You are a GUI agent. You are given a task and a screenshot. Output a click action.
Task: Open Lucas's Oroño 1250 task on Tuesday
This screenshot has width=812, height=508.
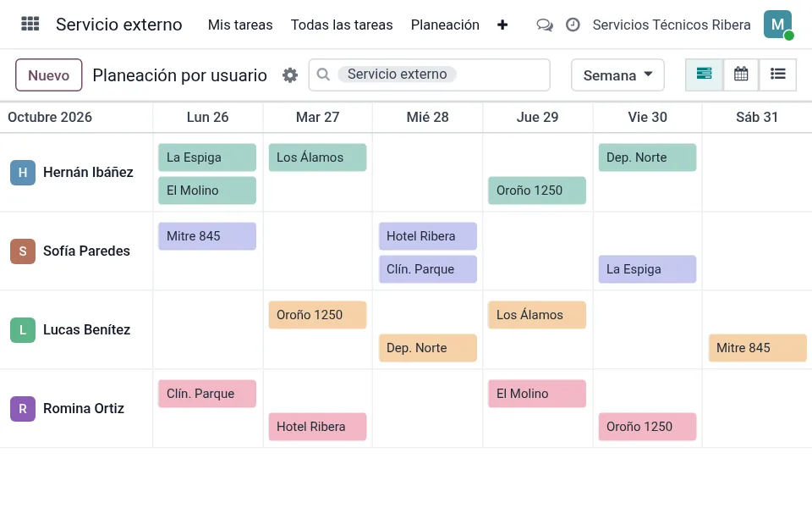(x=317, y=315)
